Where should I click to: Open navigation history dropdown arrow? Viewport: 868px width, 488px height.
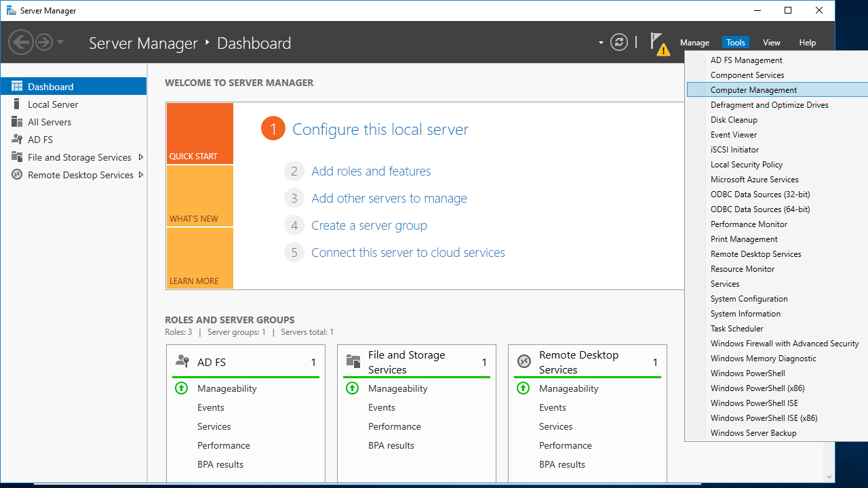[60, 43]
